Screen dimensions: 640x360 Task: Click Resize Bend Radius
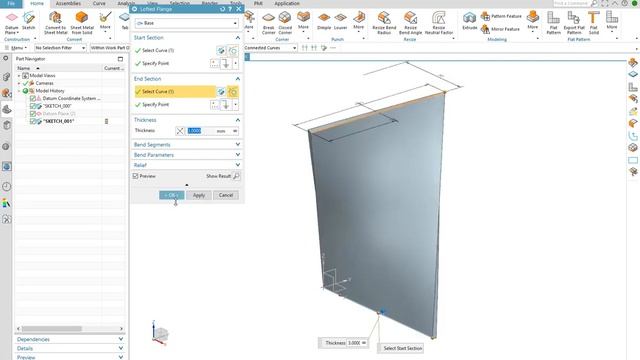tap(384, 23)
